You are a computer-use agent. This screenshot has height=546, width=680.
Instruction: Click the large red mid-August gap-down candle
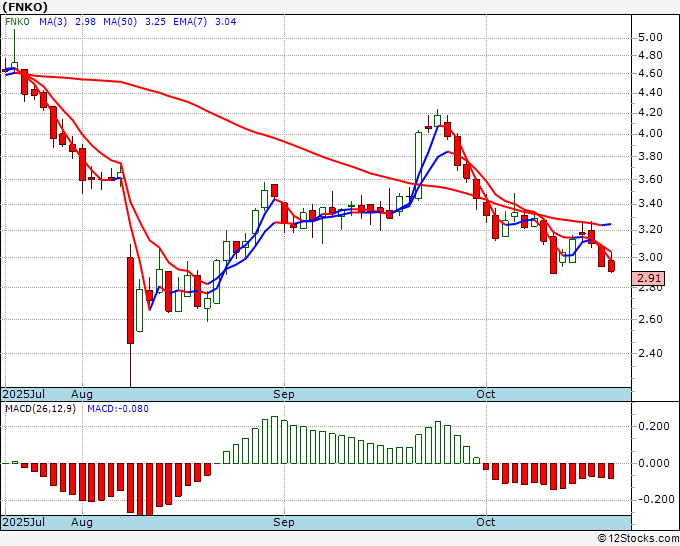pos(130,300)
